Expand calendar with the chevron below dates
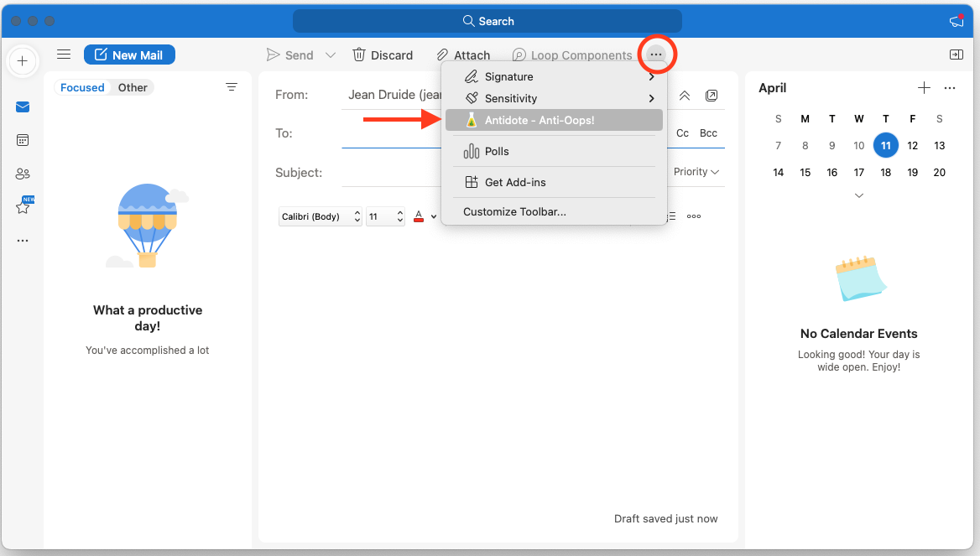Image resolution: width=980 pixels, height=556 pixels. 859,195
